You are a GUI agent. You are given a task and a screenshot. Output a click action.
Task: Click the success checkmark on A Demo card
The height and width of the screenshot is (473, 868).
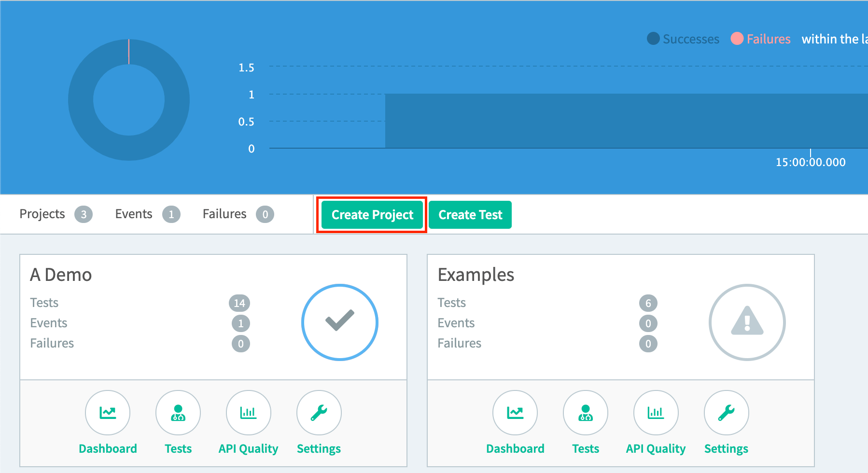tap(340, 322)
